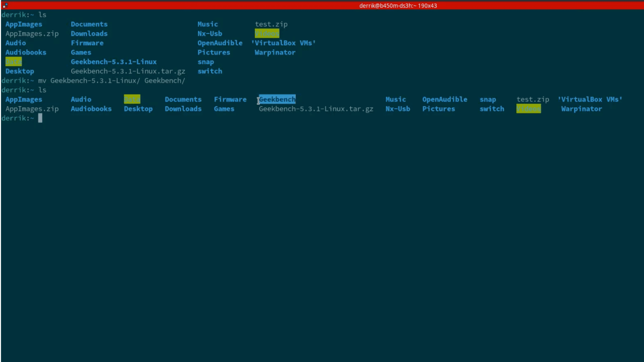Click Pictures in the second ls listing
Viewport: 644px width, 362px height.
439,109
